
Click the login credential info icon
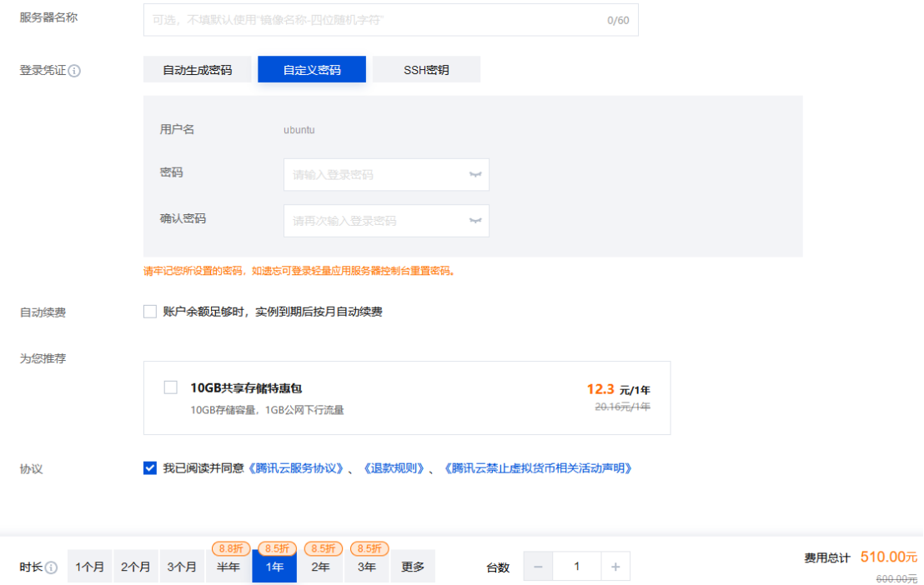pyautogui.click(x=74, y=71)
